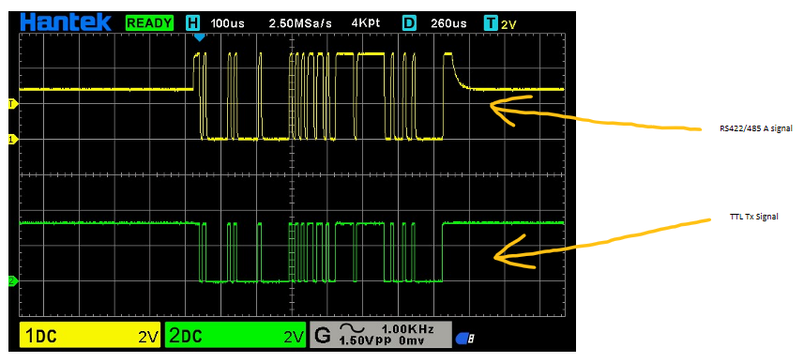
Task: Click the yellow channel 1 ground marker
Action: (13, 139)
